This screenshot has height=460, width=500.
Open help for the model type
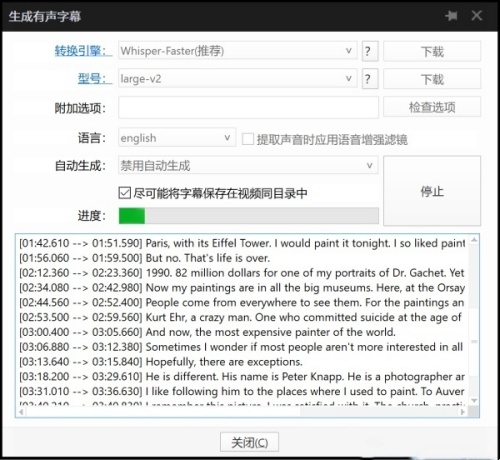point(370,79)
